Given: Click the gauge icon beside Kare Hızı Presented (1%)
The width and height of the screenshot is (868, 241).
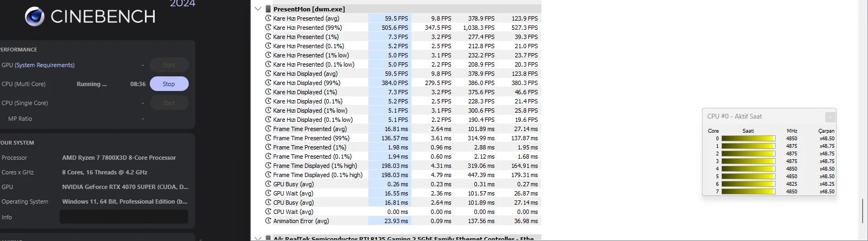Looking at the screenshot, I should click(268, 37).
